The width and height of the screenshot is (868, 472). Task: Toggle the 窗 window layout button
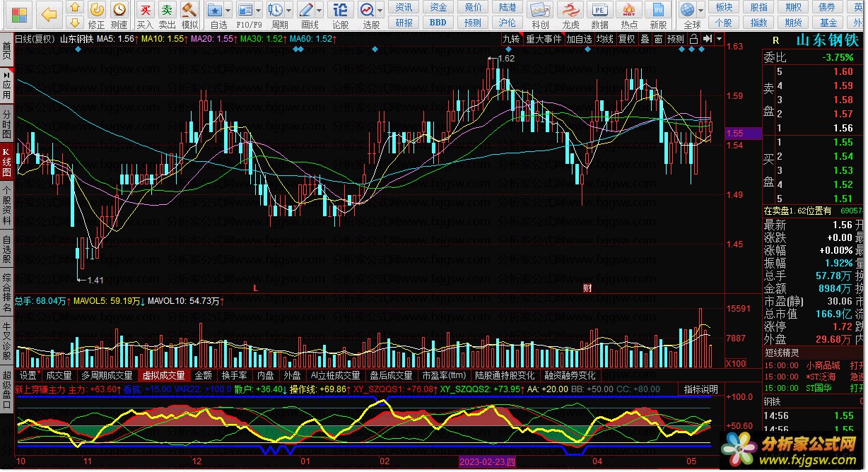tap(658, 39)
